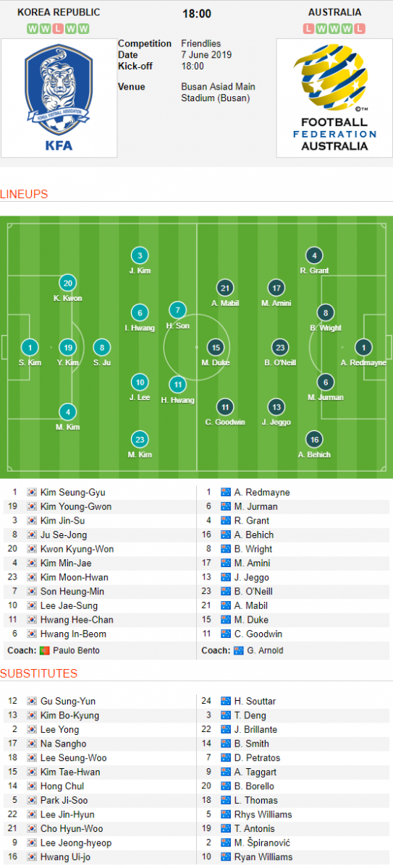Click the Portugal flag next to Paulo Bento
The width and height of the screenshot is (393, 868).
click(x=45, y=650)
